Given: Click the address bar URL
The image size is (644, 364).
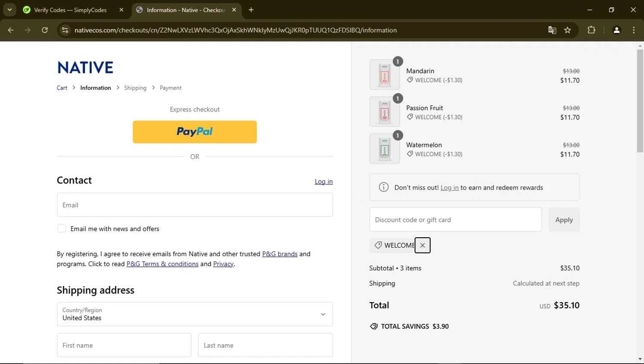Looking at the screenshot, I should pyautogui.click(x=235, y=30).
